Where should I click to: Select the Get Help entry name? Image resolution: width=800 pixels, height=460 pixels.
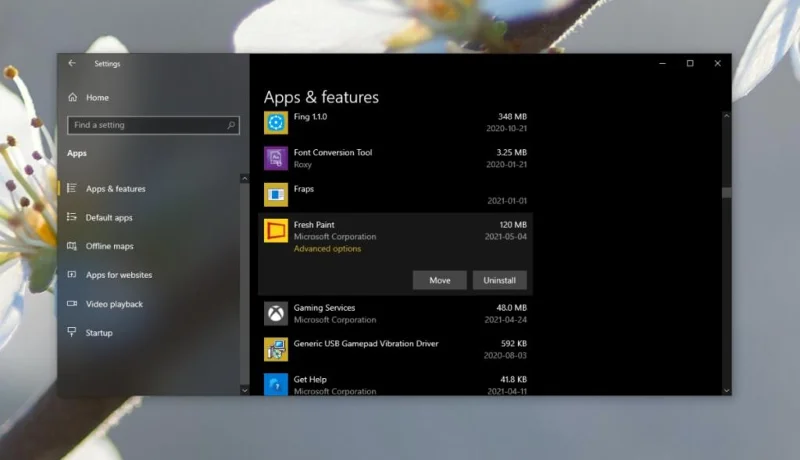(310, 379)
